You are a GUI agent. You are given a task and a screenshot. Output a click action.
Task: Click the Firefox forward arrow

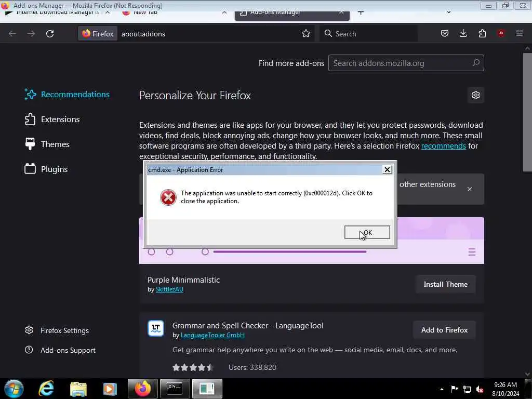pos(31,34)
